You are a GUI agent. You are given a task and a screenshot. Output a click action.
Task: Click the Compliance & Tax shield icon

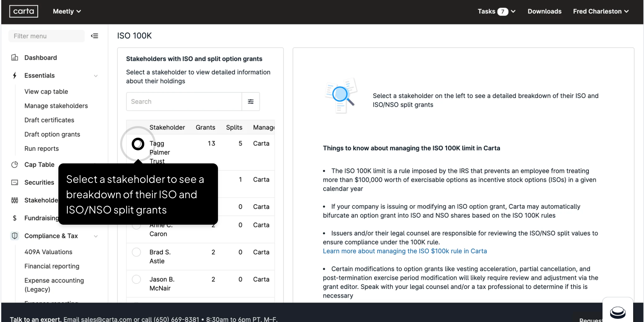tap(15, 236)
